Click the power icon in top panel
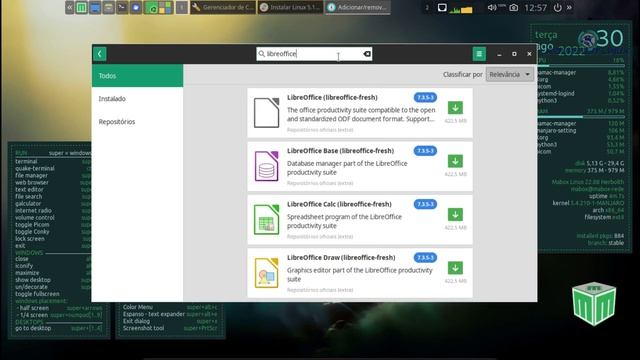The image size is (640, 360). click(558, 7)
